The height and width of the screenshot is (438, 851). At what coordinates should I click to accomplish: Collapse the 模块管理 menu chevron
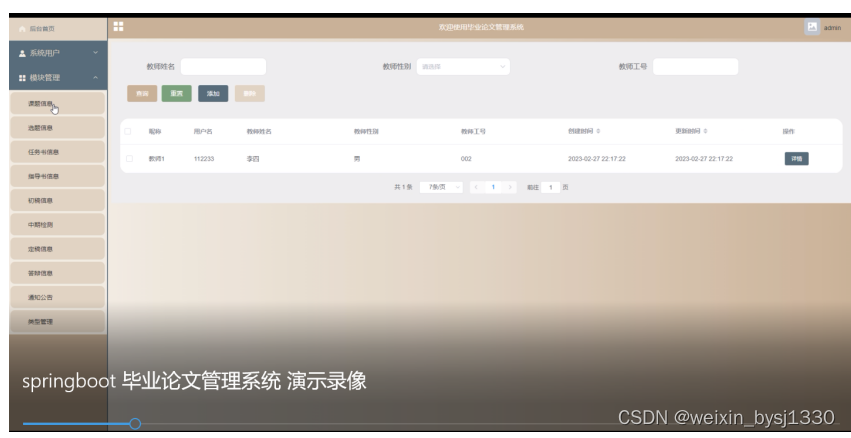point(96,78)
